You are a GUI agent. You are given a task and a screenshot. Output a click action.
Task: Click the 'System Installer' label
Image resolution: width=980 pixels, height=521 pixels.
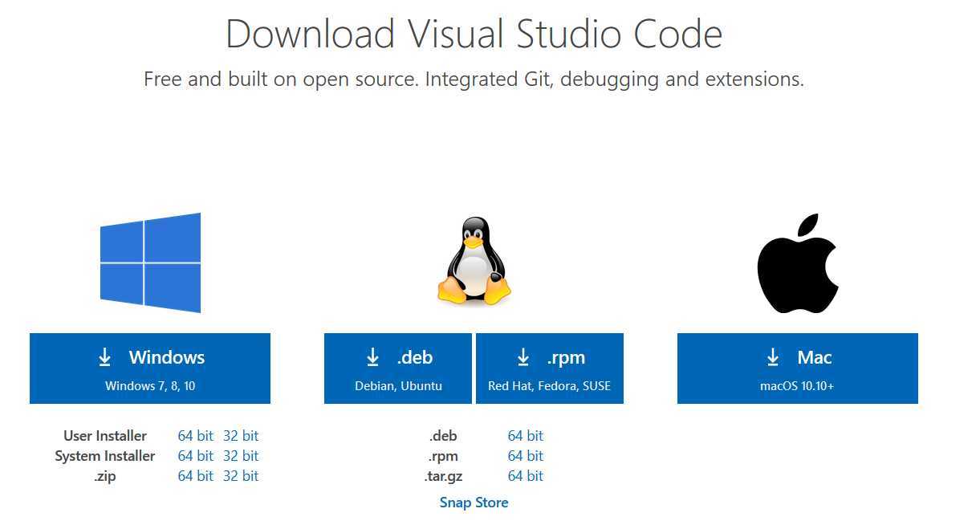(x=105, y=456)
